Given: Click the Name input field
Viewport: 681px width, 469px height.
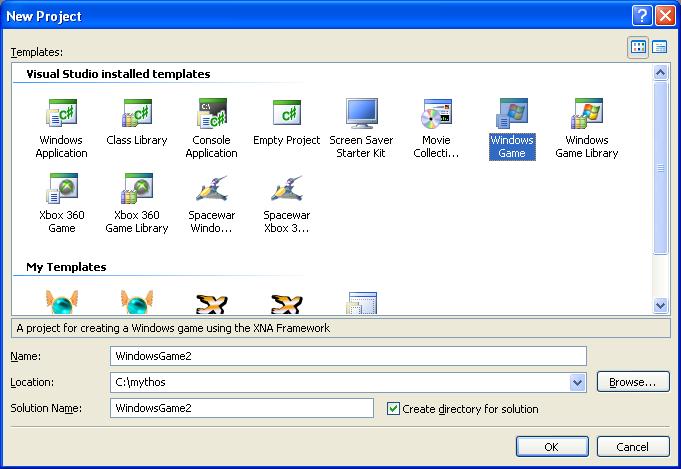Looking at the screenshot, I should click(348, 356).
